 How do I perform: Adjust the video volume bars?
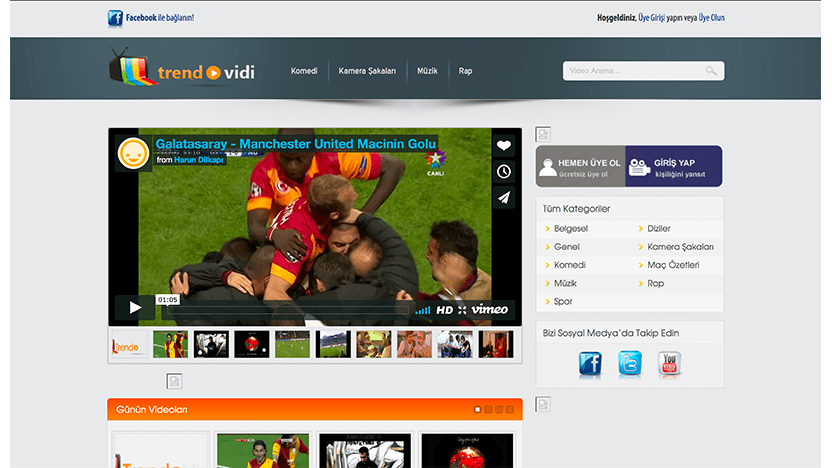423,310
